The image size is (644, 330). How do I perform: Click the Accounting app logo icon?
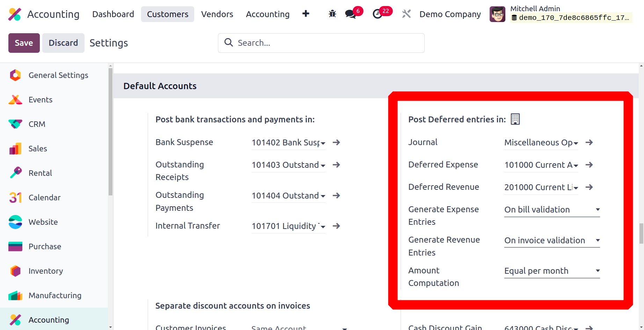[15, 14]
